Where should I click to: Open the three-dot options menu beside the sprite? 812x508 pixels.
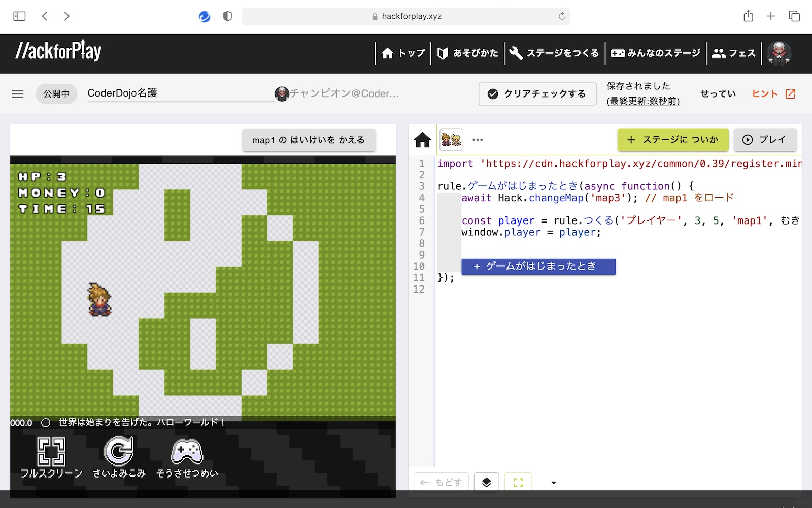coord(477,140)
